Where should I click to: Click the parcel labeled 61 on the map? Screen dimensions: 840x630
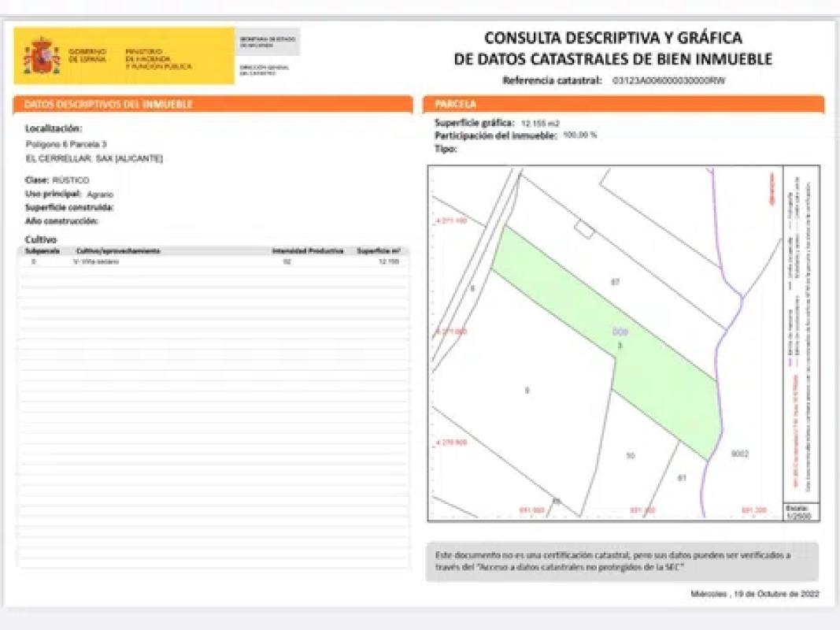681,477
